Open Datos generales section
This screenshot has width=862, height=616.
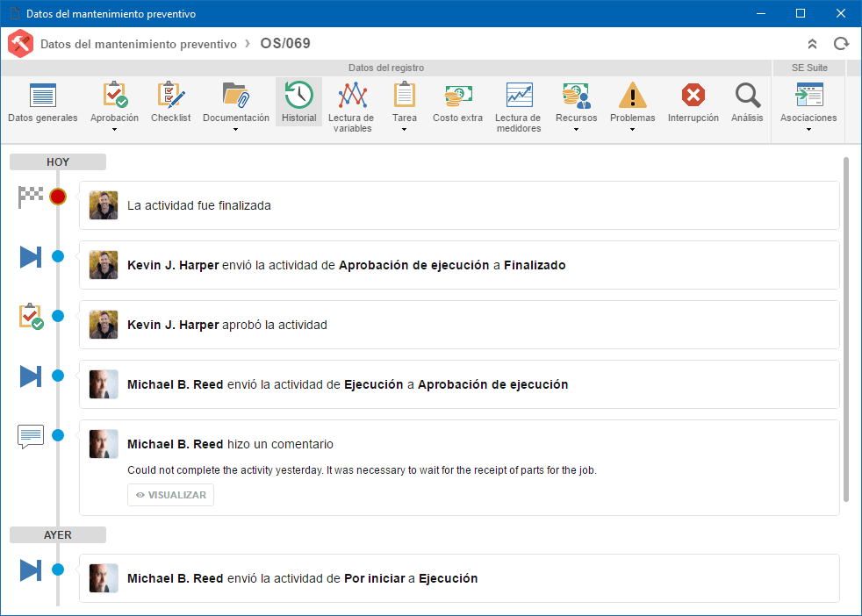click(x=43, y=103)
